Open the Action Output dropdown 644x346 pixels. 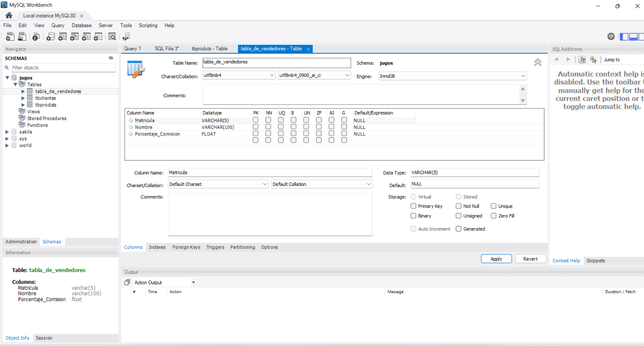coord(164,282)
